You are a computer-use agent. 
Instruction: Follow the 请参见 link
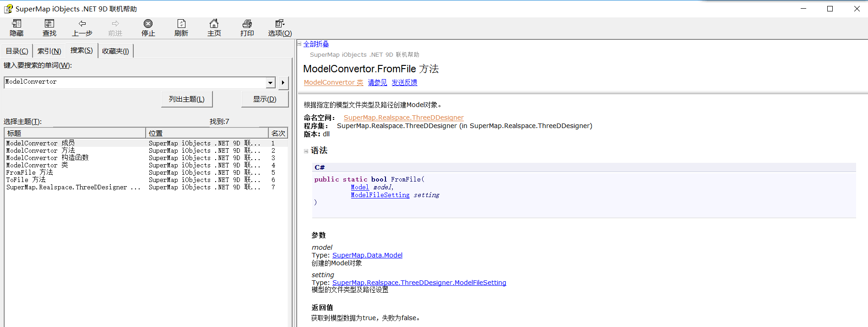coord(377,82)
